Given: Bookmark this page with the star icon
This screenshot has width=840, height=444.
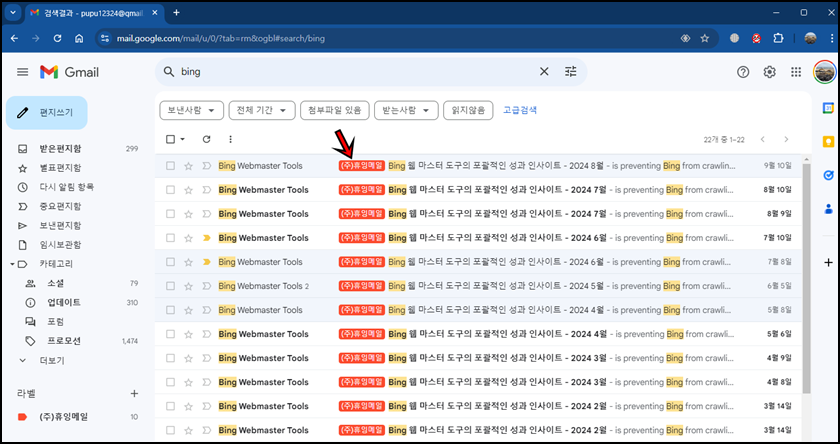Looking at the screenshot, I should click(x=704, y=39).
